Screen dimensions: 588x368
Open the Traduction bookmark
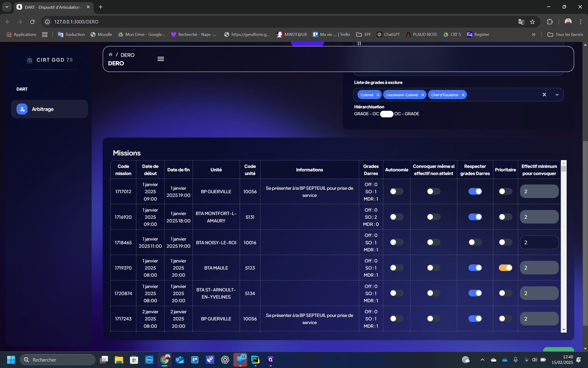click(x=71, y=34)
